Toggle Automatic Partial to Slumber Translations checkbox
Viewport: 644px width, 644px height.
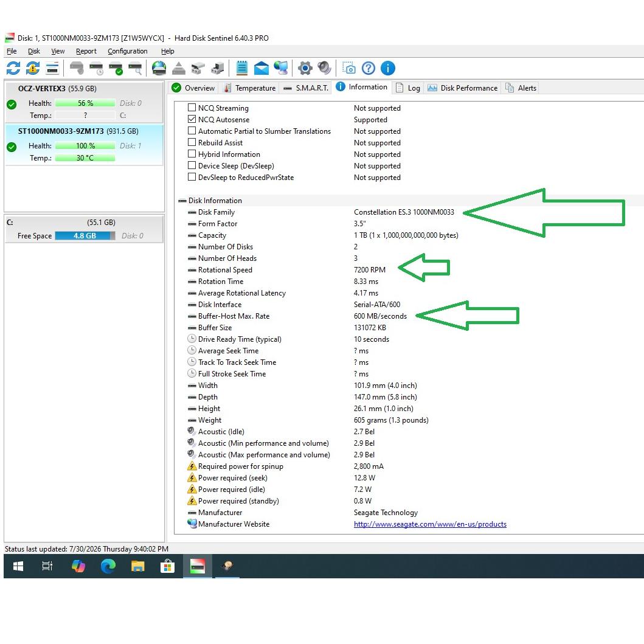192,131
